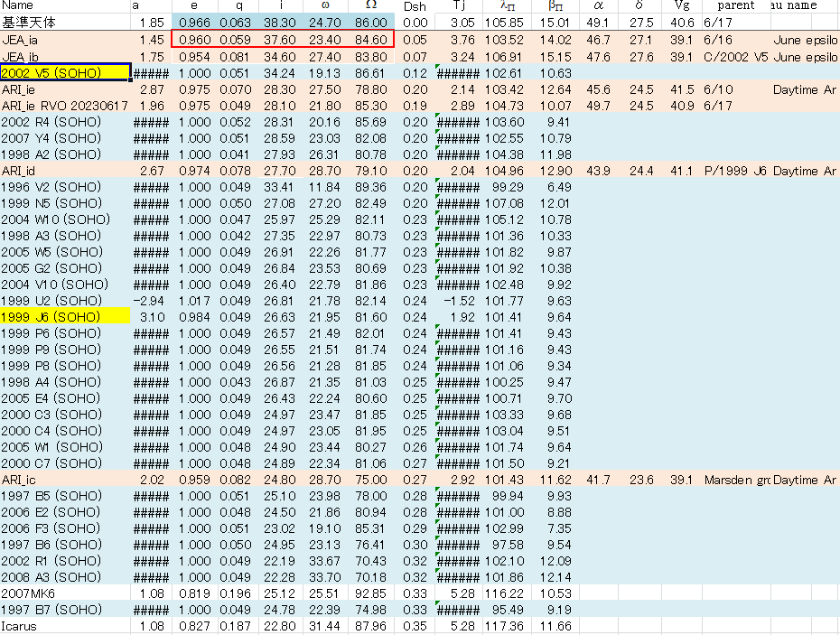Click the parent column header
The width and height of the screenshot is (840, 635).
[734, 6]
